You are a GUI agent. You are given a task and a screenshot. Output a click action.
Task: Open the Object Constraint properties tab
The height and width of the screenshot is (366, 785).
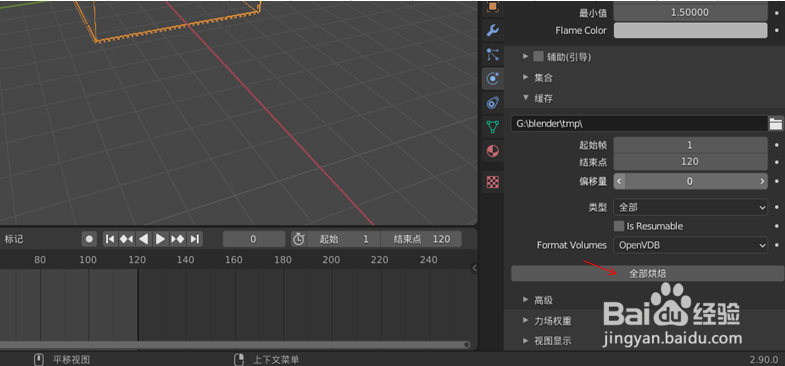(493, 103)
